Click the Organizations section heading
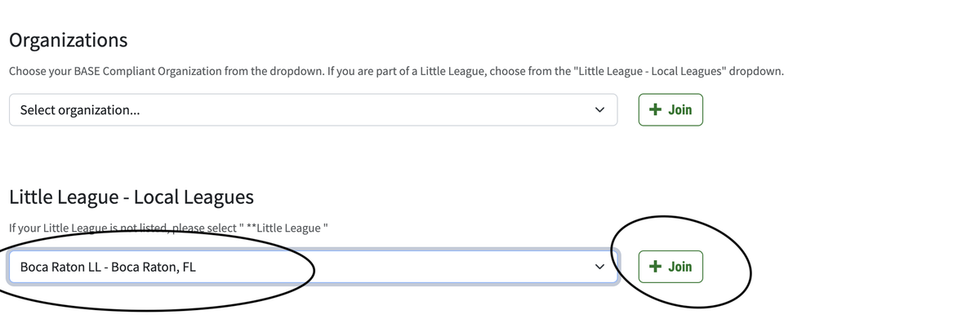The image size is (980, 319). (x=69, y=40)
